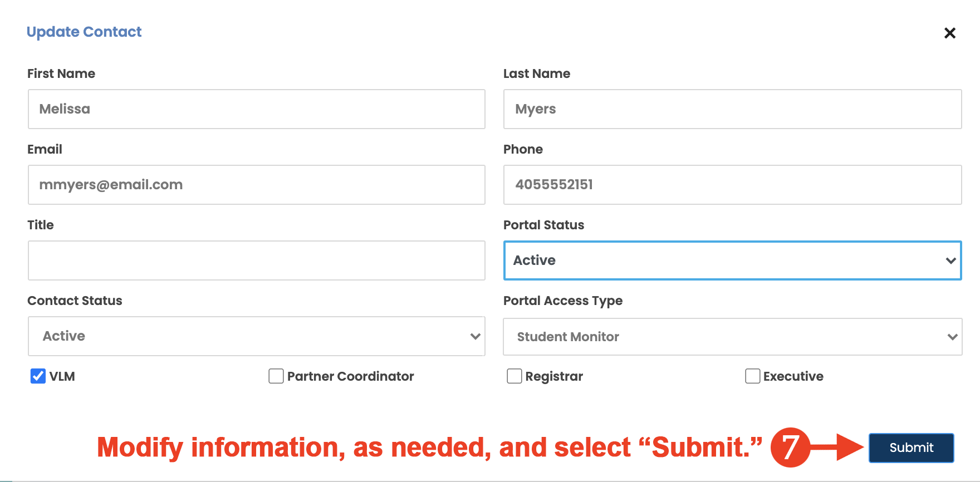The height and width of the screenshot is (482, 980).
Task: Focus the Phone number field
Action: tap(732, 185)
